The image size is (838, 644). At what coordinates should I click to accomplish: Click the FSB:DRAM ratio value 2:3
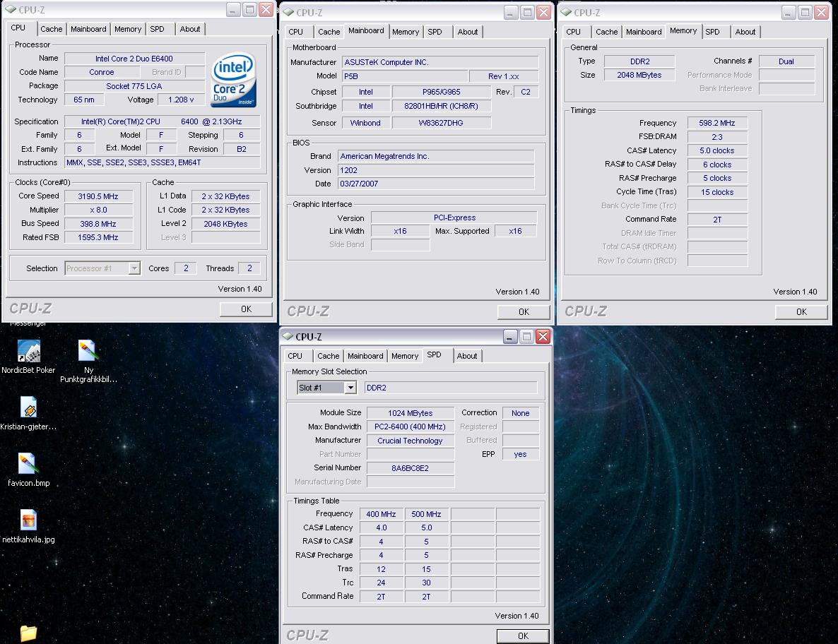click(x=717, y=137)
